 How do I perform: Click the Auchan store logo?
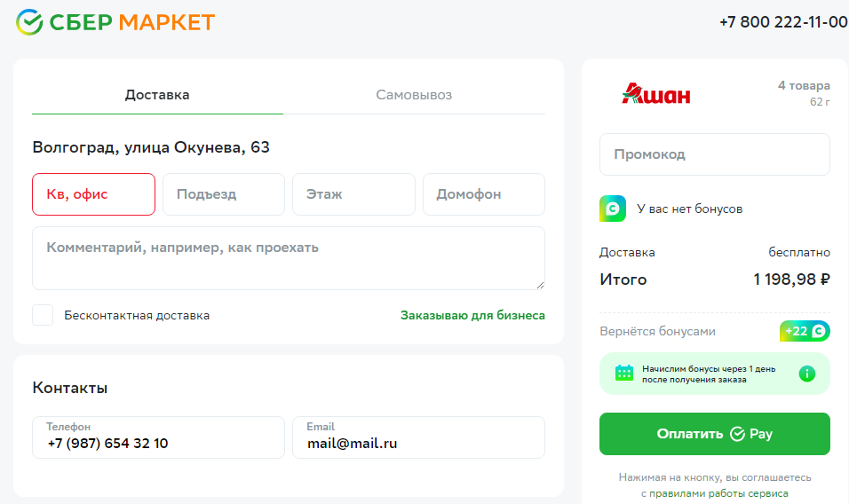point(655,93)
